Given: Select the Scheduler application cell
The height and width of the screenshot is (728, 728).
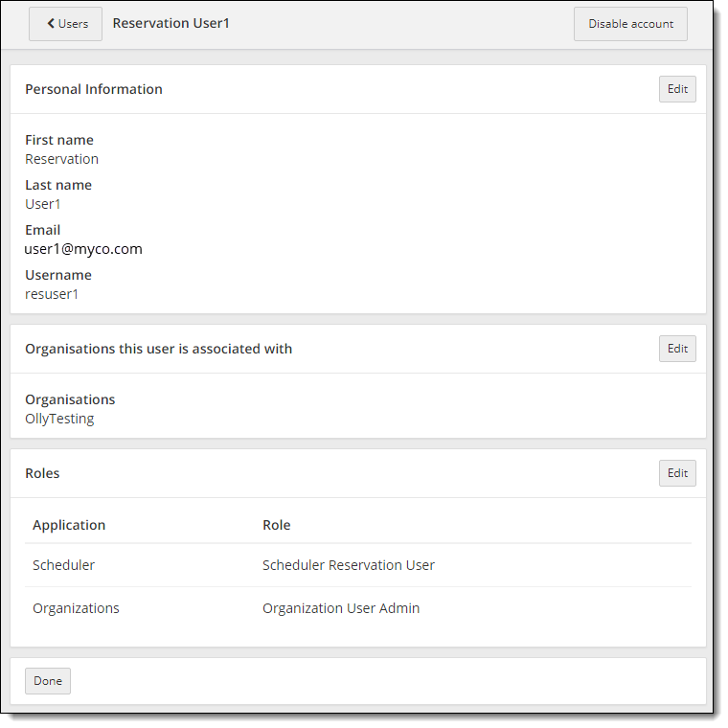Looking at the screenshot, I should point(63,565).
